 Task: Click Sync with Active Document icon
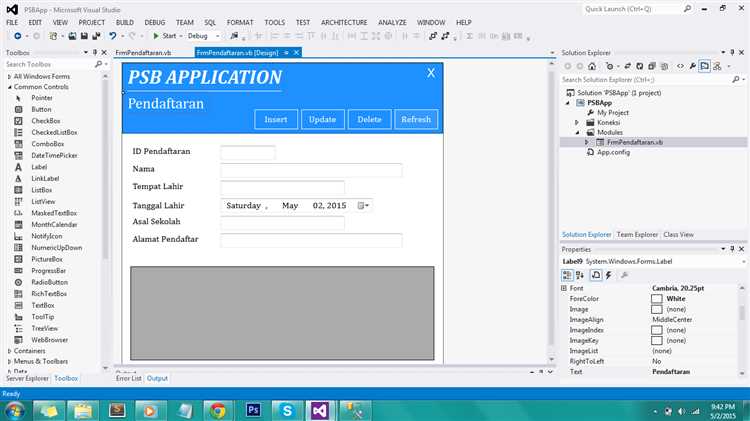(628, 66)
